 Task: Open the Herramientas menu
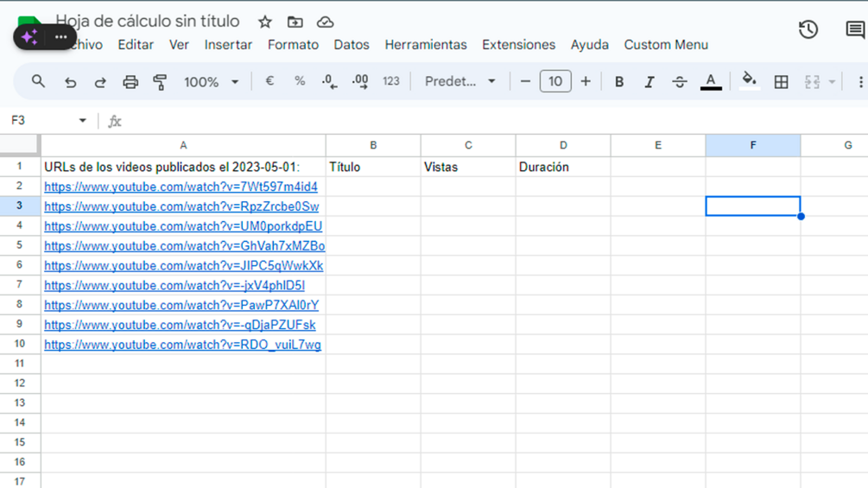426,45
